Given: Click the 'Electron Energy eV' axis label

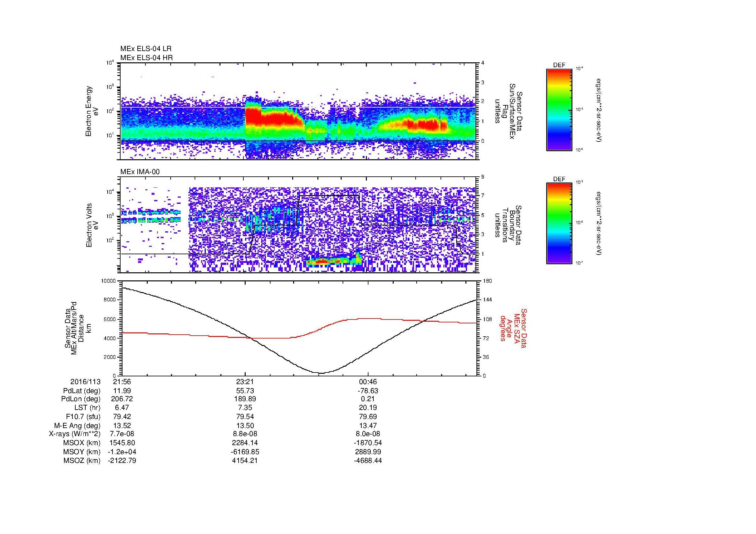Looking at the screenshot, I should 92,111.
